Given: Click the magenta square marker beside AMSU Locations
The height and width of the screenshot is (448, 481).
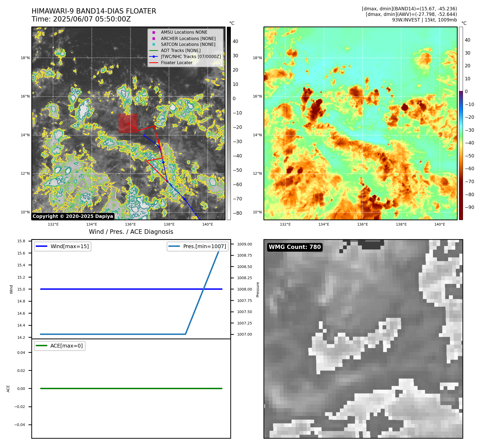Looking at the screenshot, I should (154, 32).
